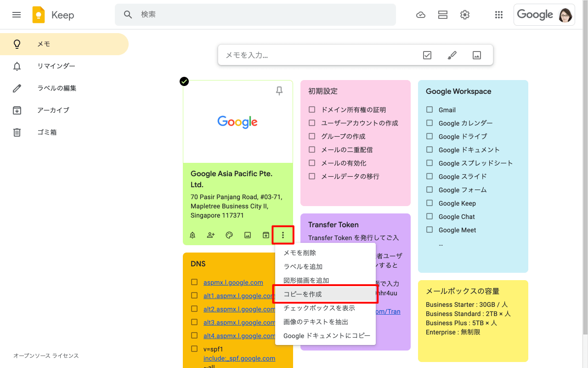Screen dimensions: 588x368
Task: Open the note's three-dot more menu
Action: (x=283, y=235)
